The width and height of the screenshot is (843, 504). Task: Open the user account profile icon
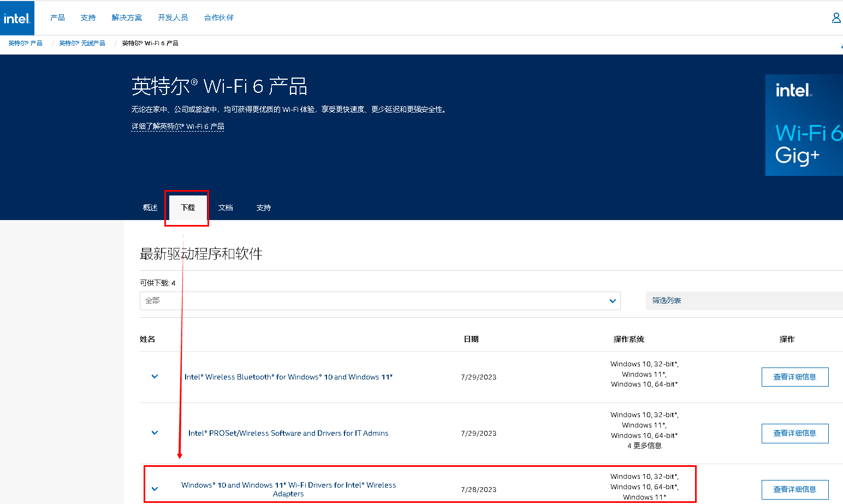click(836, 18)
